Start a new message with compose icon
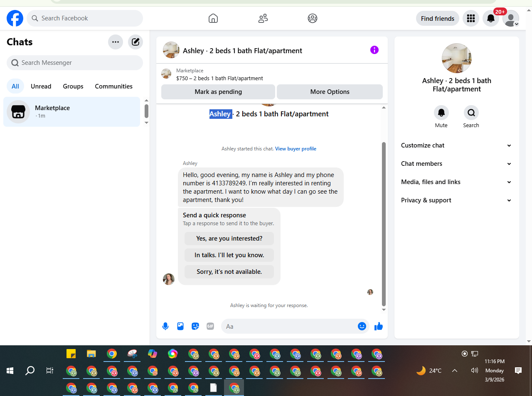Image resolution: width=532 pixels, height=396 pixels. (135, 42)
